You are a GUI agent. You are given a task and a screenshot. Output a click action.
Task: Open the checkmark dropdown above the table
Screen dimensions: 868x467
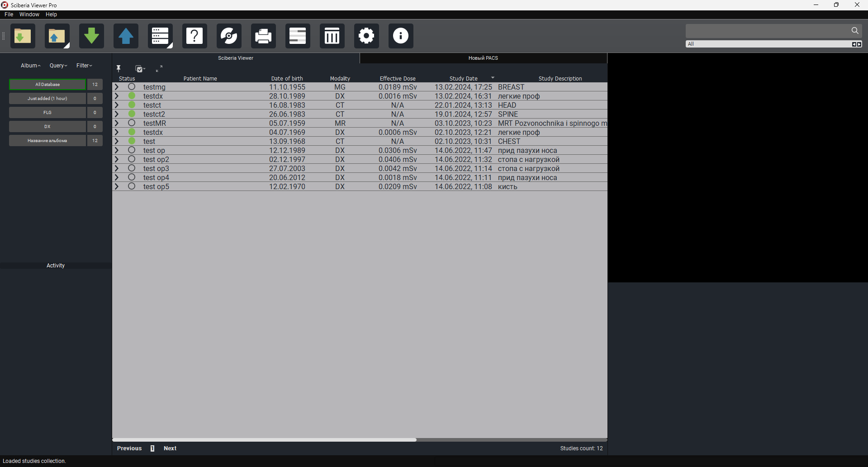(x=140, y=69)
